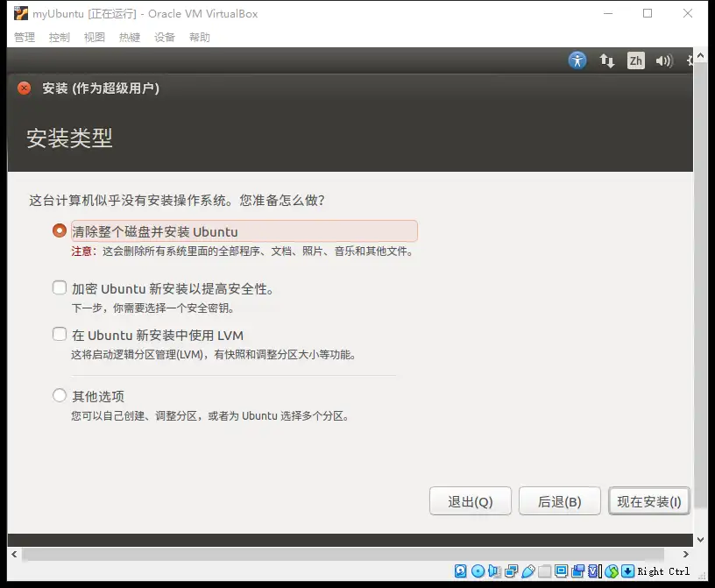Click the optical disc status icon
The width and height of the screenshot is (715, 588).
[x=478, y=571]
